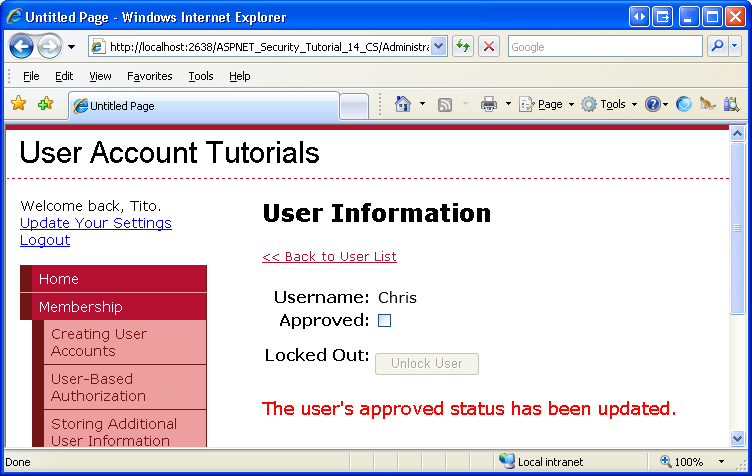Screen dimensions: 752x476
Task: Click the Done status bar text
Action: coord(18,462)
